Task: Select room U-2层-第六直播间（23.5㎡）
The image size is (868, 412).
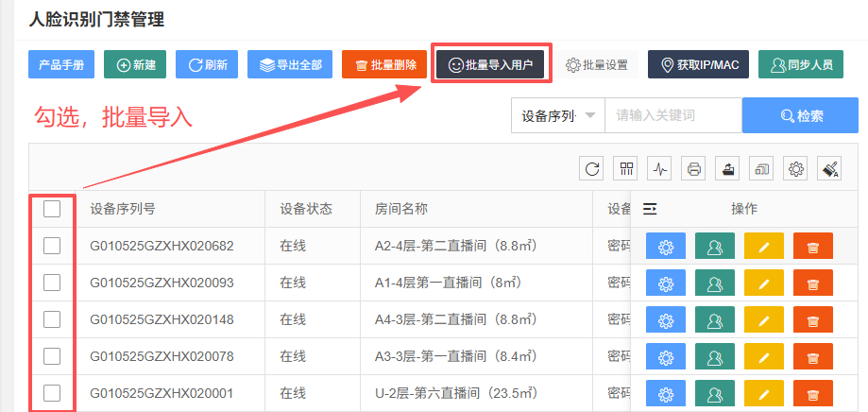Action: point(456,393)
